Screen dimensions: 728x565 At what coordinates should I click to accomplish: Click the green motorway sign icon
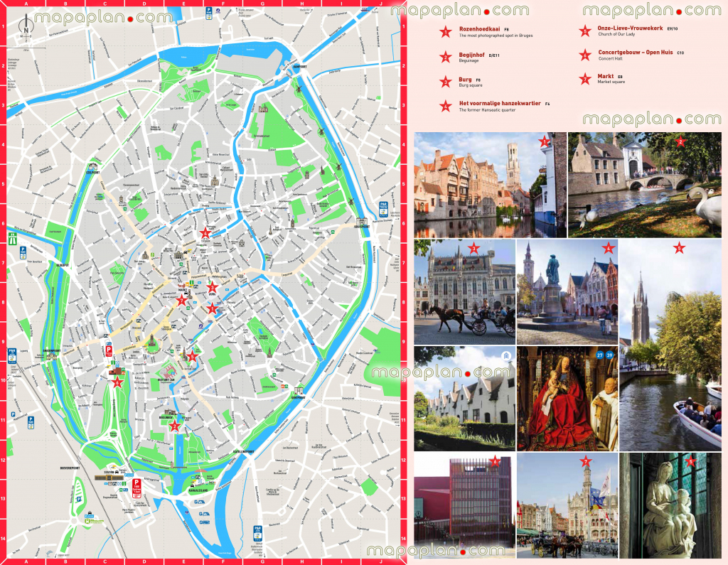coord(13,241)
